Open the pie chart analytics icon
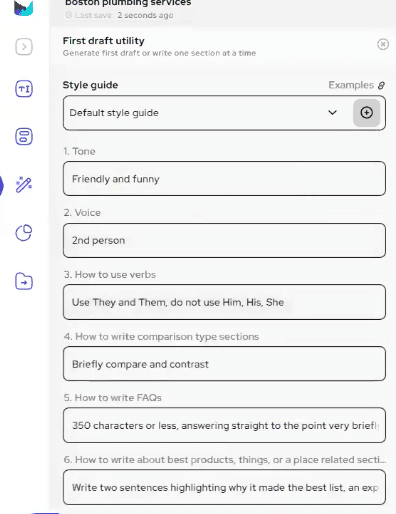Image resolution: width=396 pixels, height=514 pixels. pos(24,233)
